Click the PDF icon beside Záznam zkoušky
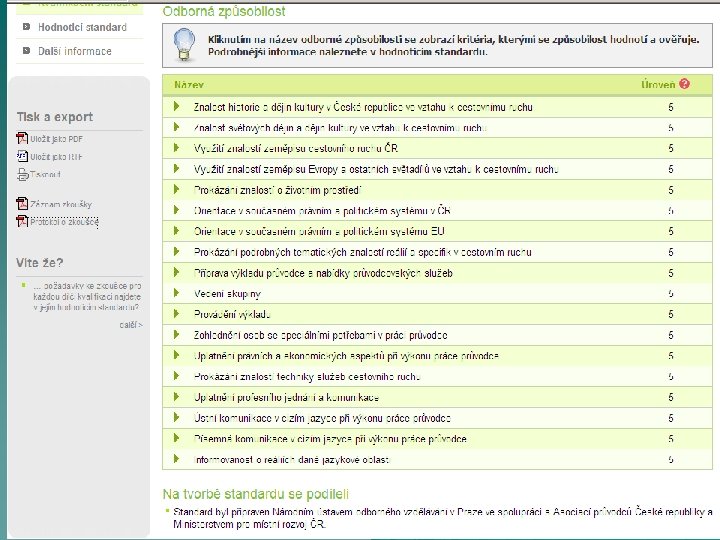720x540 pixels. coord(22,203)
